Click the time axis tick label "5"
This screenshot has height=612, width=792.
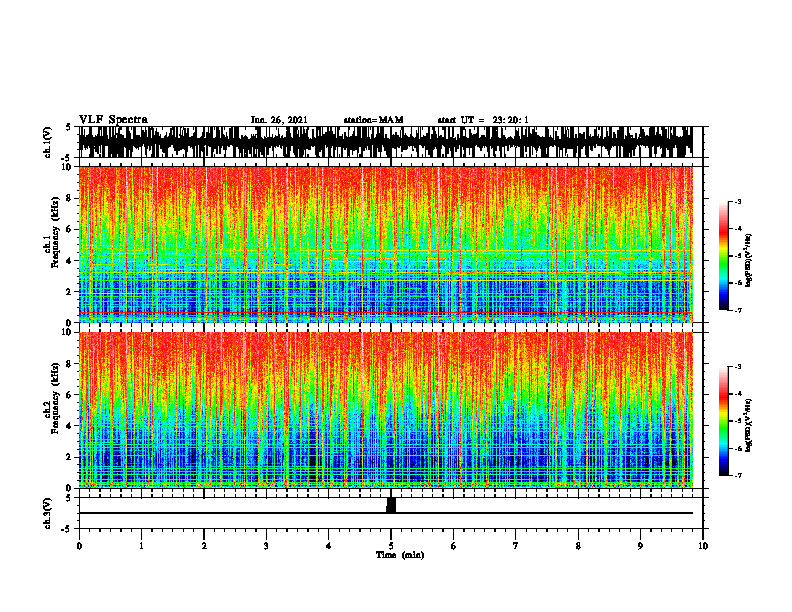click(x=391, y=546)
